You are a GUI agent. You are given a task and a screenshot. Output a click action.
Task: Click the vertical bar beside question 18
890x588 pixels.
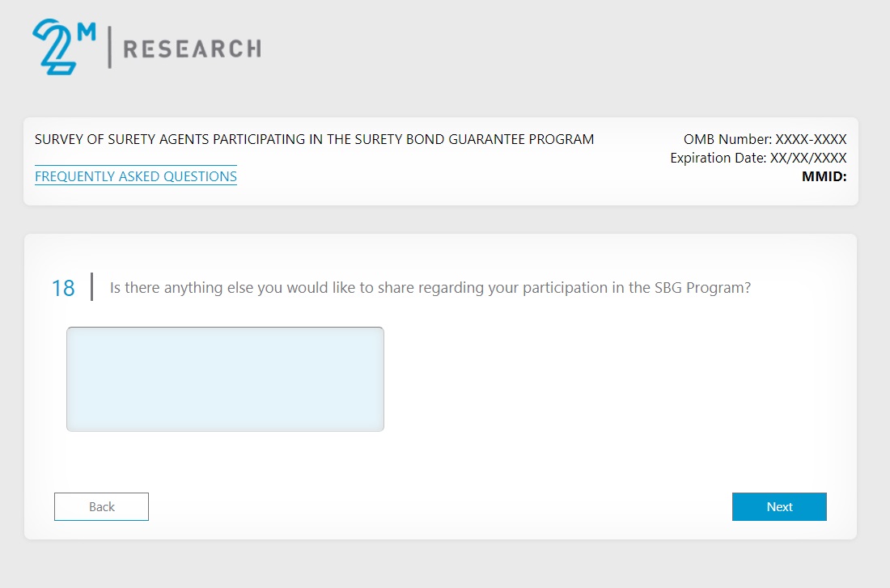[91, 287]
